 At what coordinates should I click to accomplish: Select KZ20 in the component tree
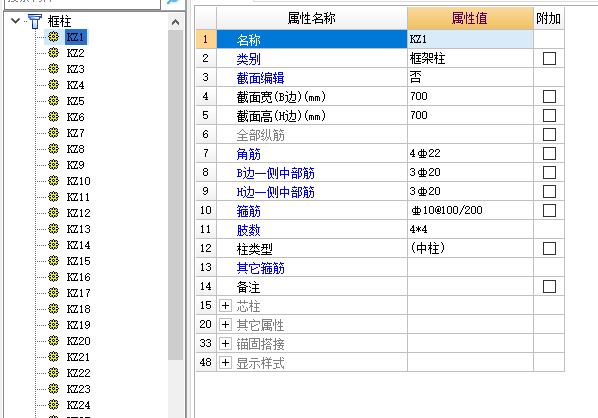[x=79, y=341]
